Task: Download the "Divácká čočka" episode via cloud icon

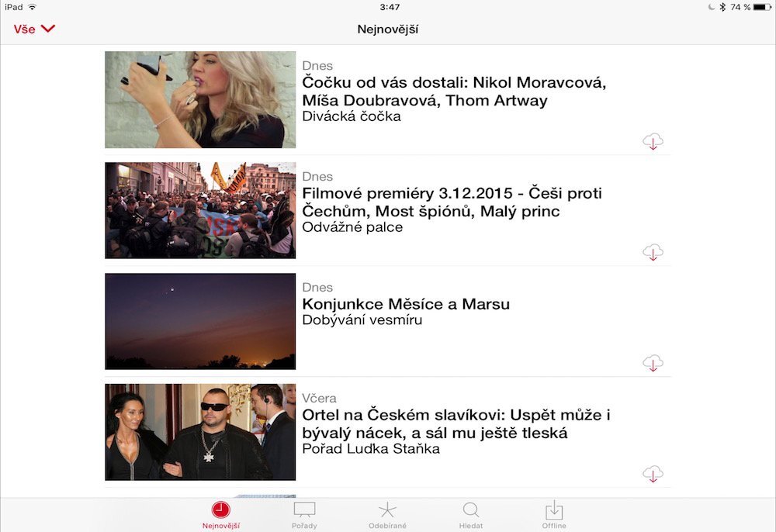Action: coord(653,141)
